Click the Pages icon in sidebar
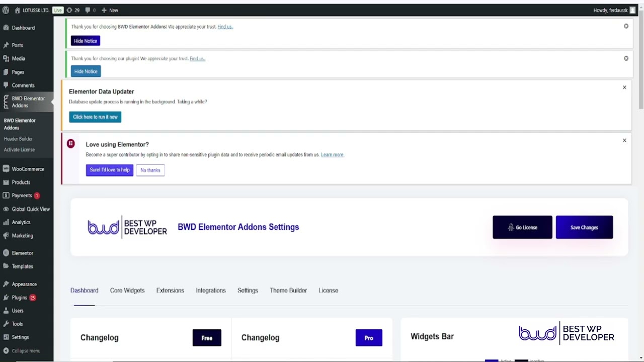This screenshot has width=644, height=362. click(6, 72)
